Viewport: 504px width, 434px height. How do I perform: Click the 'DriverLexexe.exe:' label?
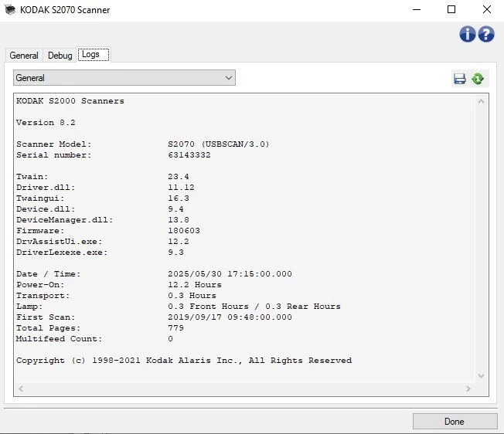point(62,253)
